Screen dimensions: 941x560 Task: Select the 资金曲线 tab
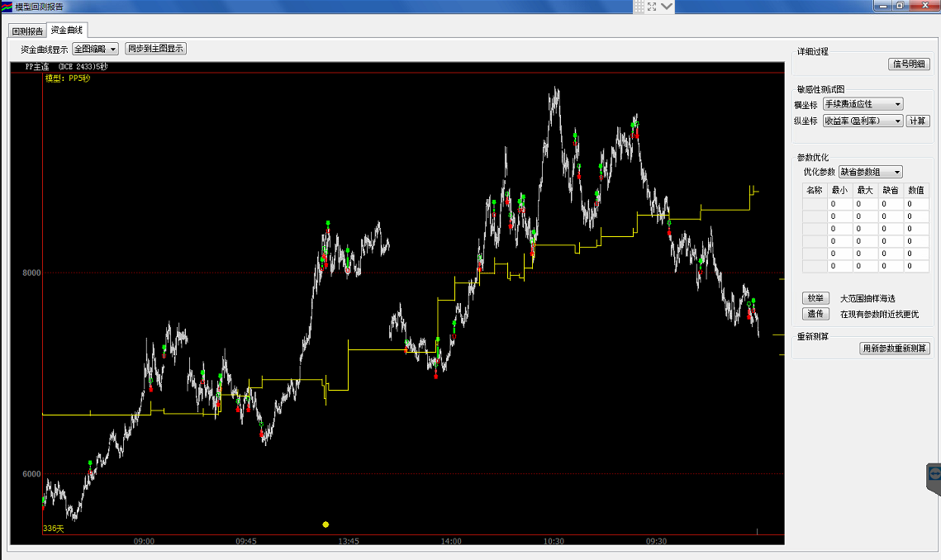66,31
